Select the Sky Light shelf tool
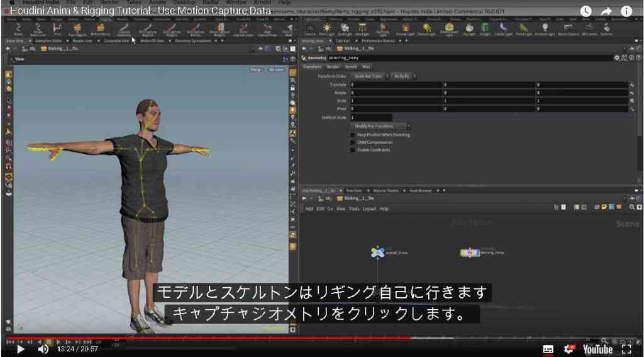 tap(469, 29)
